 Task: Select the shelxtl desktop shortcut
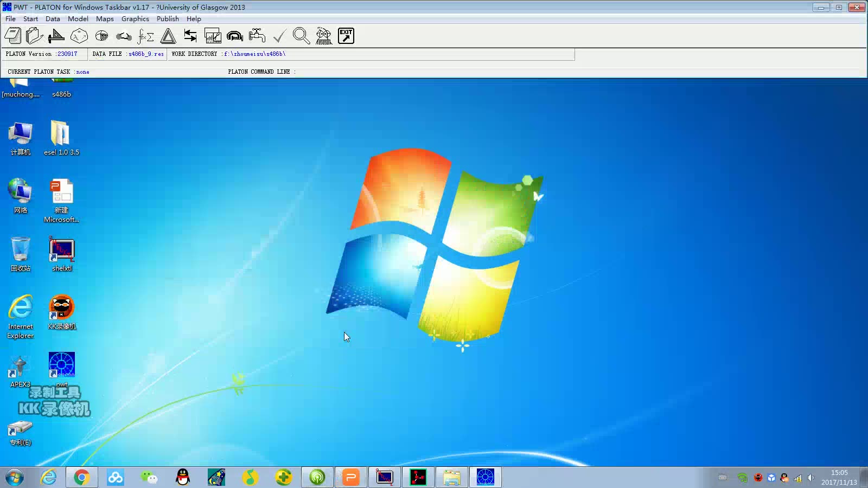[x=61, y=254]
